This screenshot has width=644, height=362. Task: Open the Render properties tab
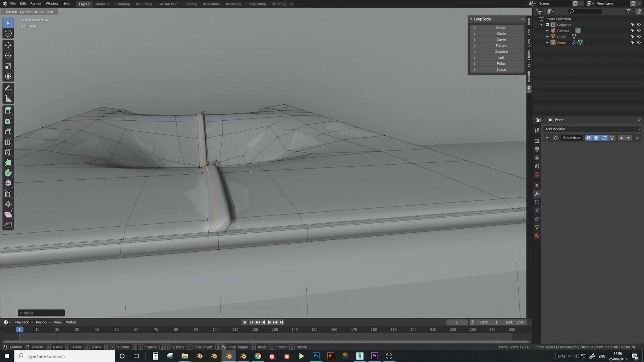(x=537, y=141)
